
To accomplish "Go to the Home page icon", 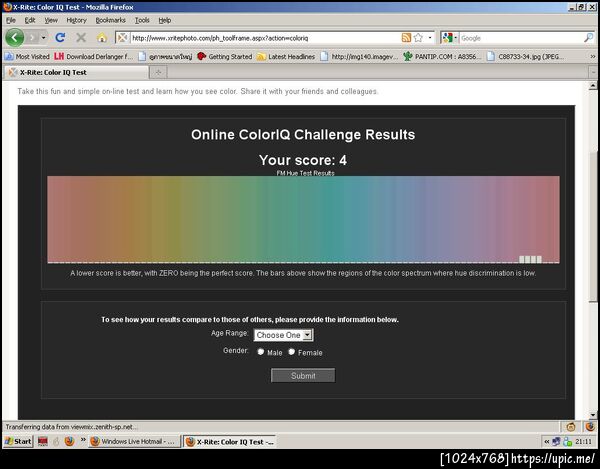I will 101,37.
